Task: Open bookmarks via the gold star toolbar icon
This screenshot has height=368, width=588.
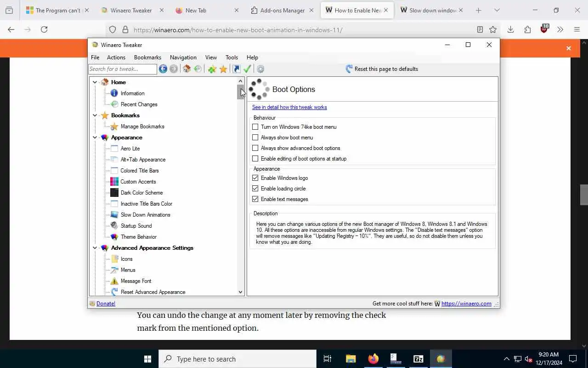Action: coord(223,69)
